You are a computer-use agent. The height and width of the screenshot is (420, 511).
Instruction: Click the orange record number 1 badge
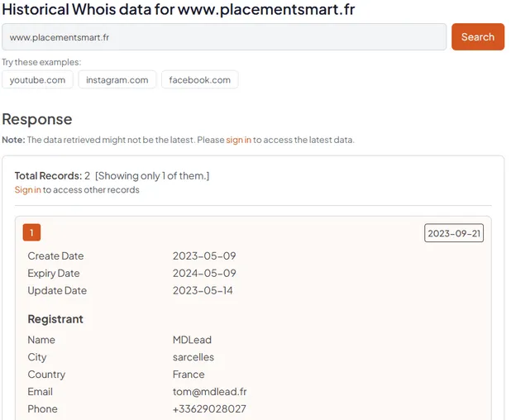pos(31,233)
